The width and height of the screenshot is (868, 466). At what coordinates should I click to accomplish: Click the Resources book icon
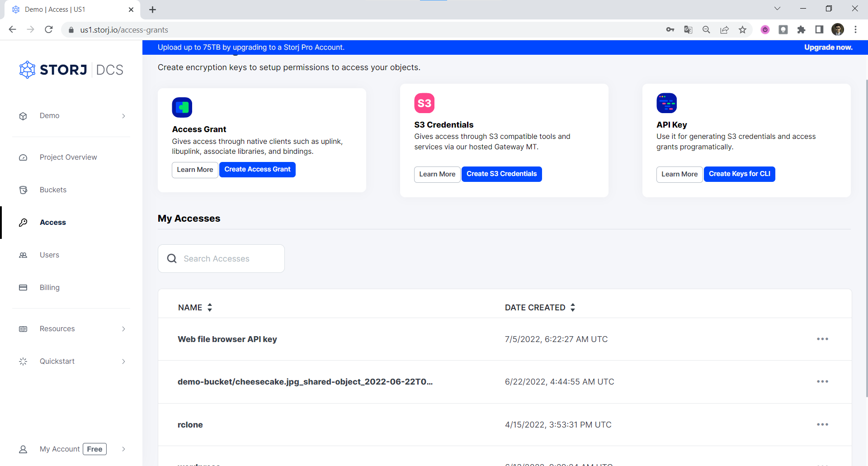(23, 329)
